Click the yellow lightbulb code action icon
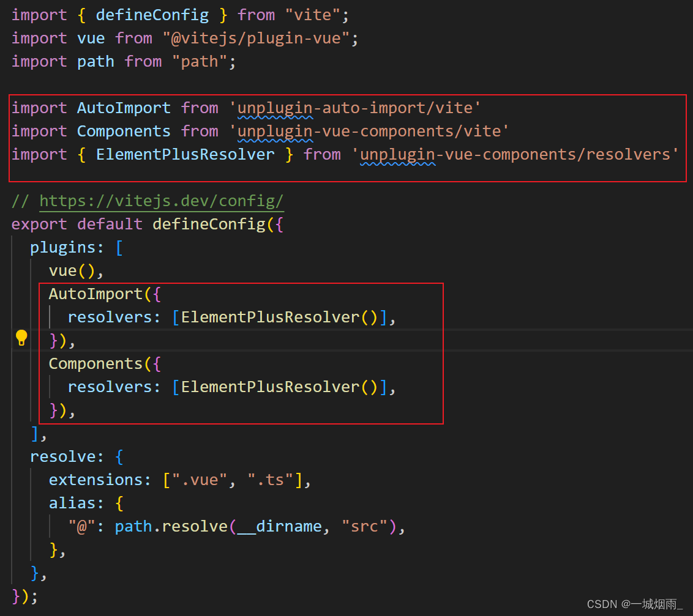 pos(21,338)
